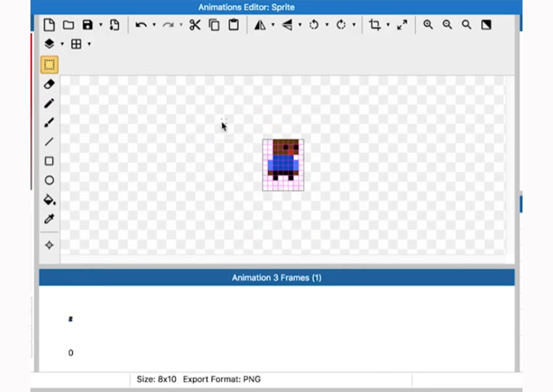Select the Pencil tool
Screen dimensions: 553x392
coord(49,104)
